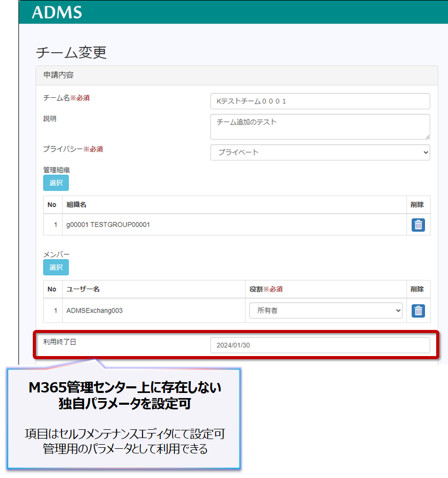Image resolution: width=448 pixels, height=478 pixels.
Task: Open the プライバシー dropdown
Action: (320, 152)
